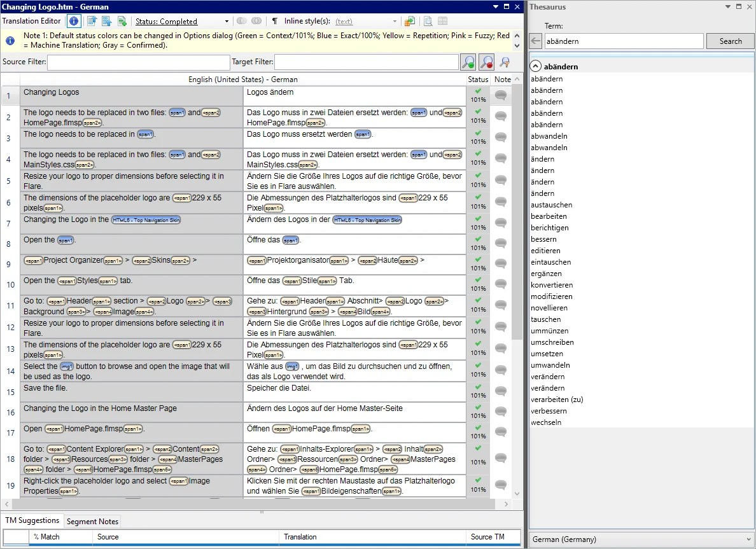Image resolution: width=756 pixels, height=549 pixels.
Task: Select the TM Suggestions tab
Action: pyautogui.click(x=32, y=520)
